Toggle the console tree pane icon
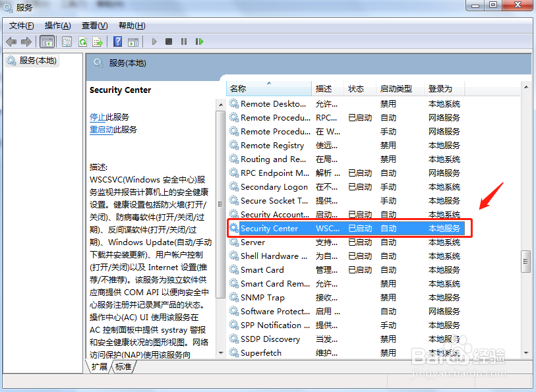The height and width of the screenshot is (392, 536). tap(47, 41)
